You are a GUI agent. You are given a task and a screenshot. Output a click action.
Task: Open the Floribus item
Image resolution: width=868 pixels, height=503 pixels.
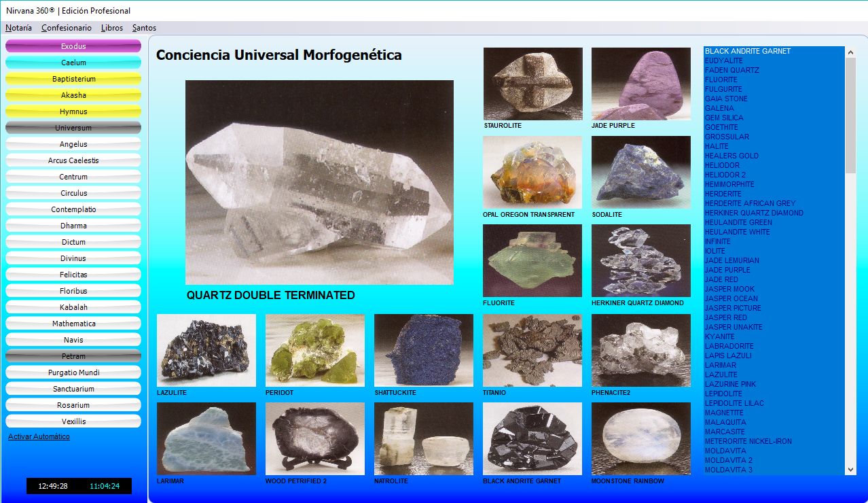73,291
